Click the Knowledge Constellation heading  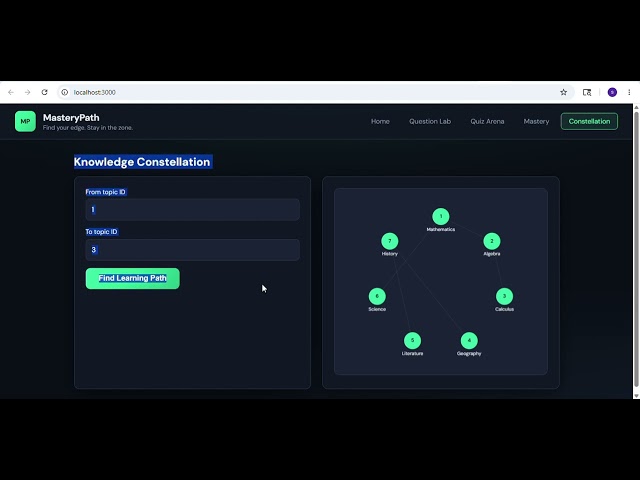(x=142, y=162)
